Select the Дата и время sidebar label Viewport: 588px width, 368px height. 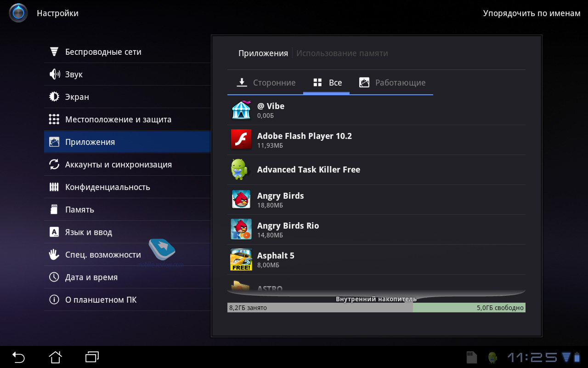click(x=91, y=277)
